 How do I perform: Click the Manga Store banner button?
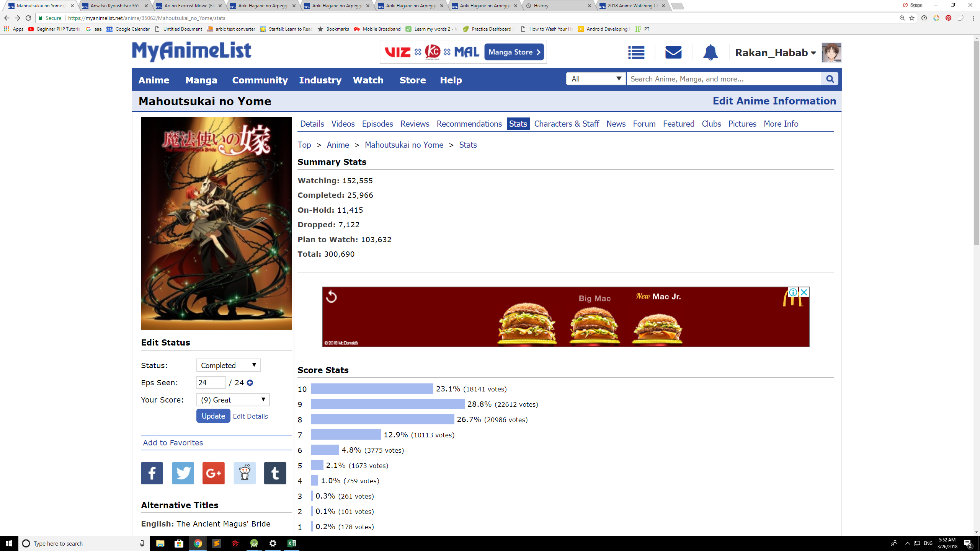tap(514, 52)
